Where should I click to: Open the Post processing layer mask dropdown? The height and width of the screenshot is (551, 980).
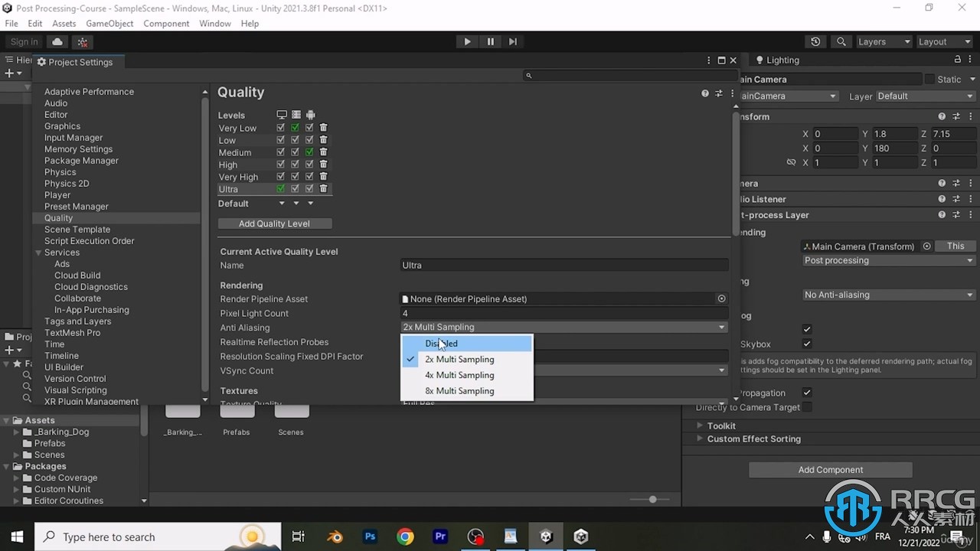[x=889, y=260]
